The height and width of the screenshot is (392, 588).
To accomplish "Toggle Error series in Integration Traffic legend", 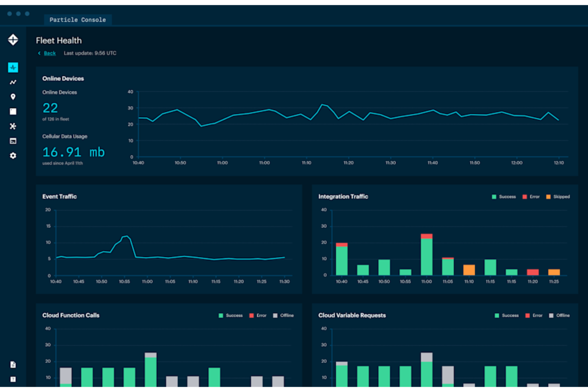I will click(531, 197).
